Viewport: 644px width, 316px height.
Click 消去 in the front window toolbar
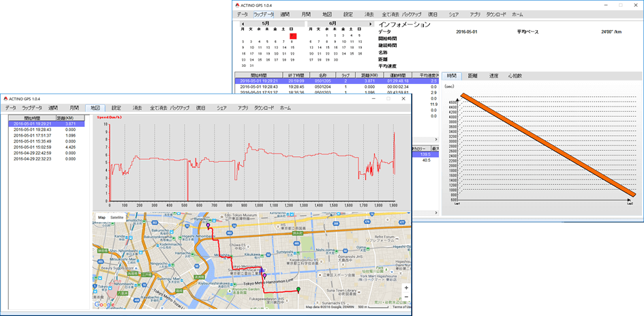coord(137,109)
